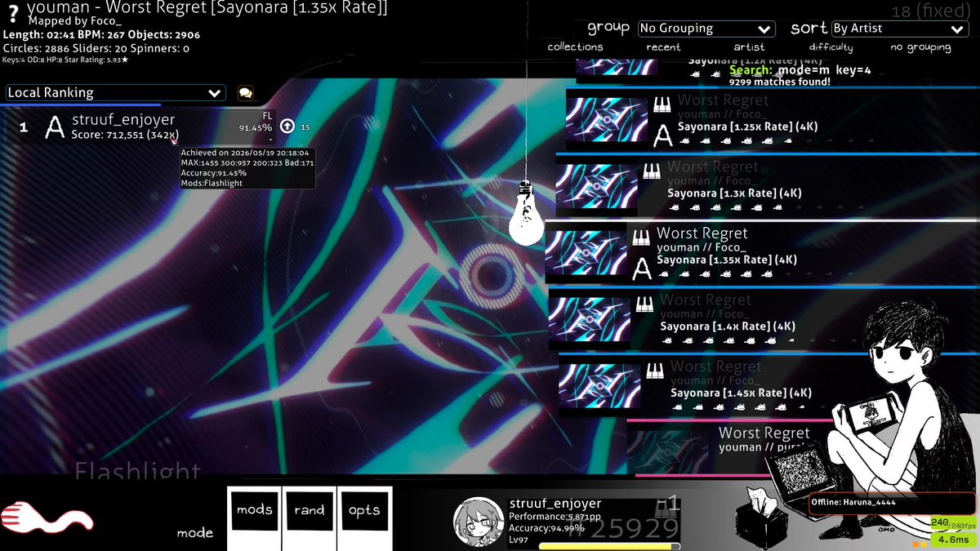Expand the sort By Artist dropdown

tap(900, 29)
